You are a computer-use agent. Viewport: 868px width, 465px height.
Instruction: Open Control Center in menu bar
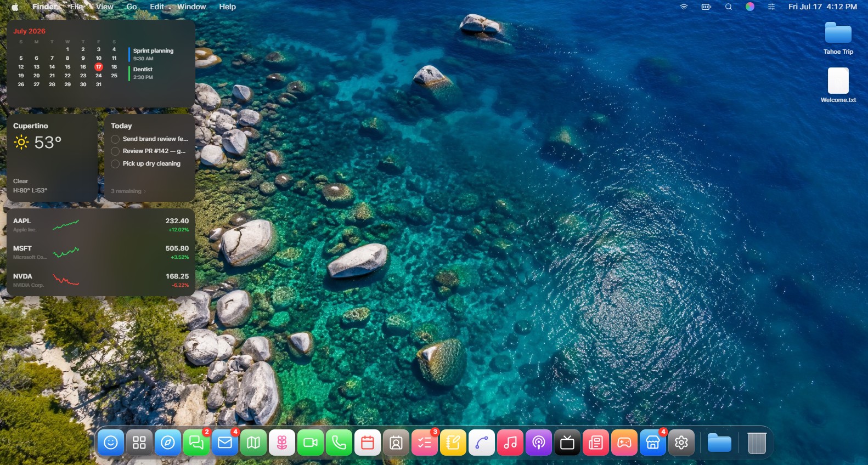coord(771,7)
